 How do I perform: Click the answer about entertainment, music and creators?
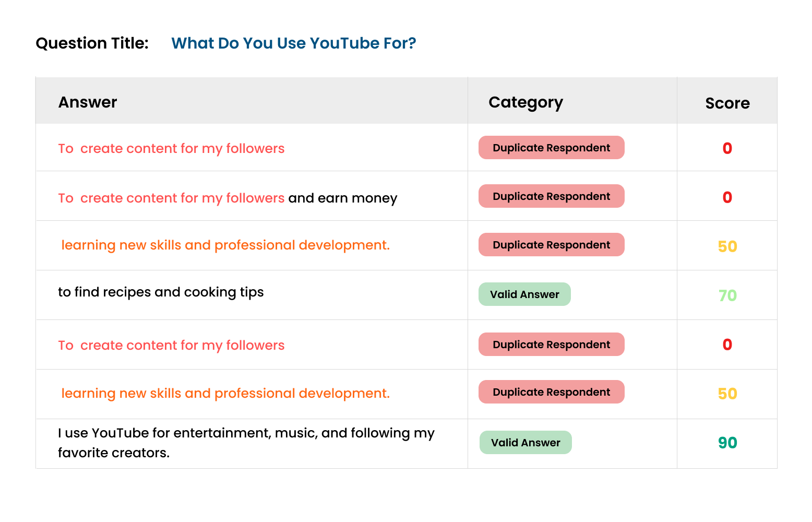click(246, 443)
